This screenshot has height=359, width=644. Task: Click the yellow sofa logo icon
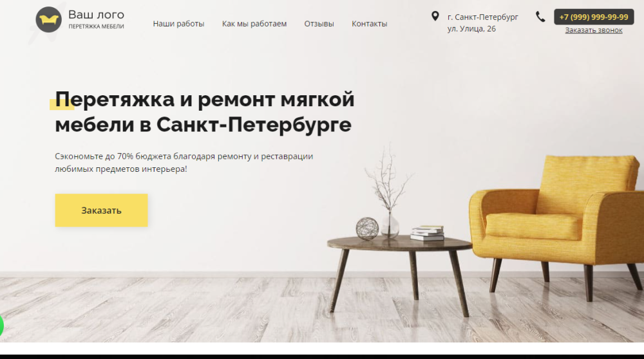48,20
